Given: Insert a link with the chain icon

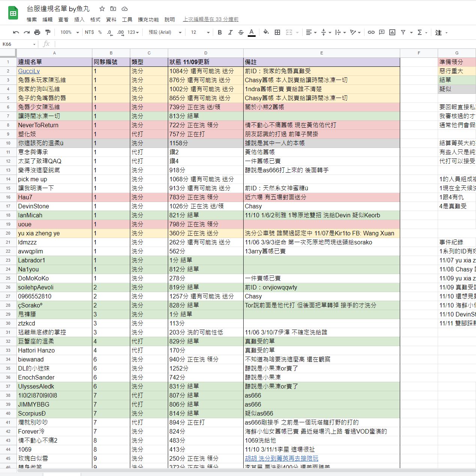Looking at the screenshot, I should point(371,33).
